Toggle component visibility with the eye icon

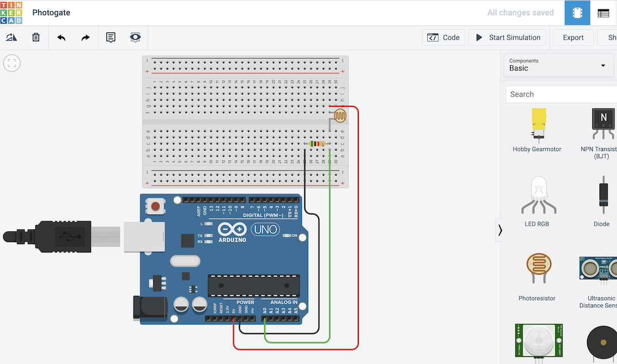click(135, 37)
